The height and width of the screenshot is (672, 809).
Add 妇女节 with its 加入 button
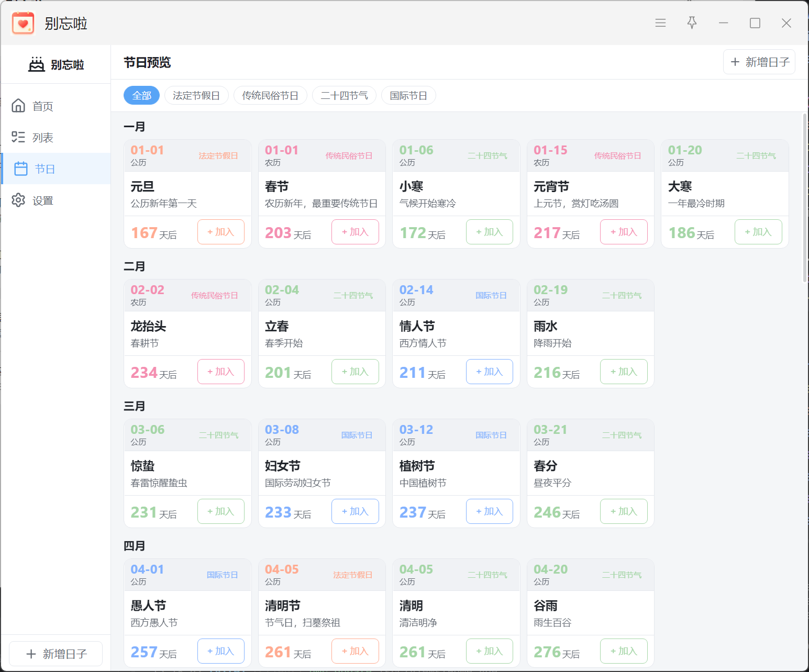coord(355,511)
